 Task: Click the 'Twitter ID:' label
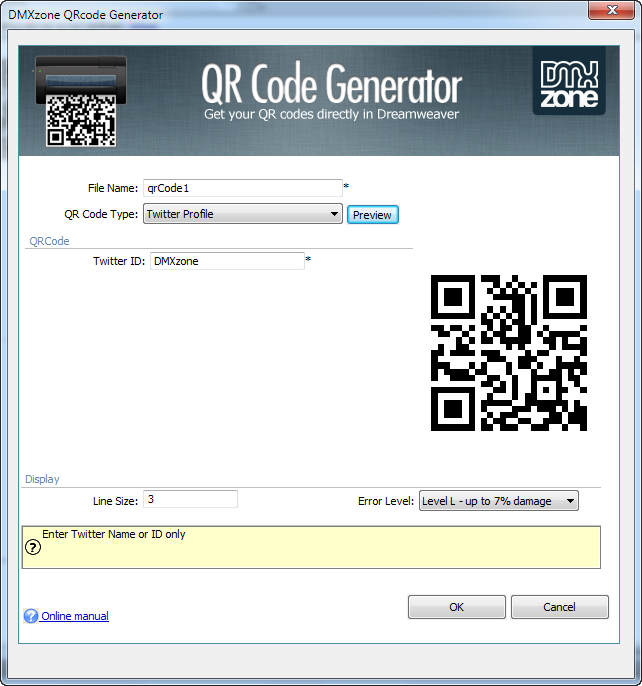pos(119,261)
